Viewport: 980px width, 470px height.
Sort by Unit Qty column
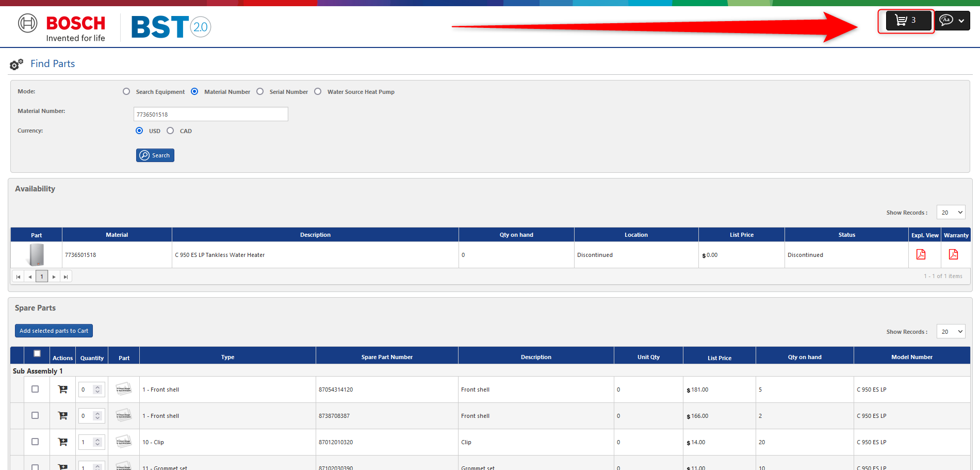[648, 357]
